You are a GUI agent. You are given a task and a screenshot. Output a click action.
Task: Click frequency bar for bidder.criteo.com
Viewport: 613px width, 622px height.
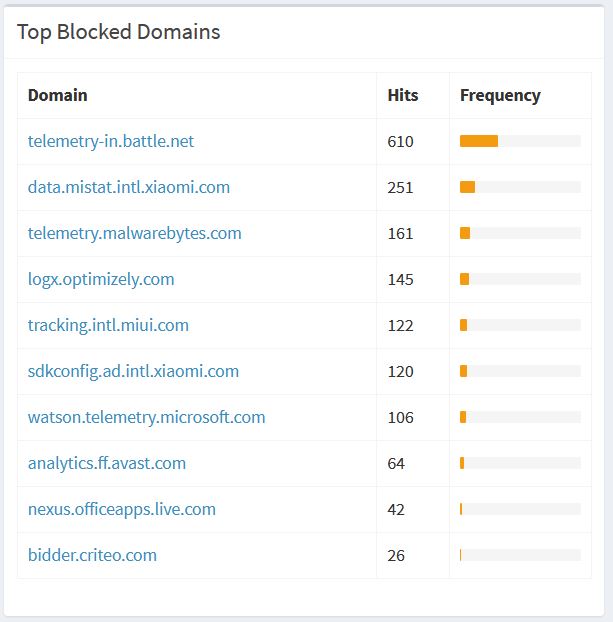click(520, 555)
